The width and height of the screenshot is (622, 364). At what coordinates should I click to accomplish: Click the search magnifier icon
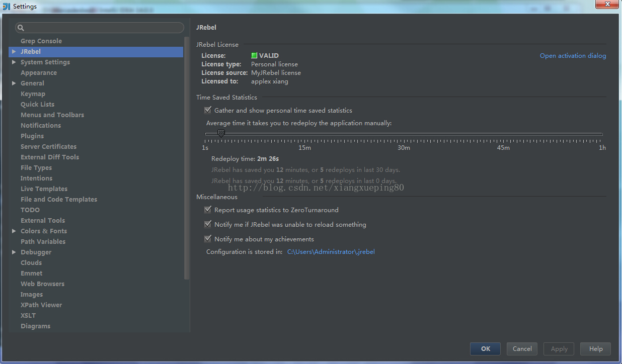click(21, 28)
